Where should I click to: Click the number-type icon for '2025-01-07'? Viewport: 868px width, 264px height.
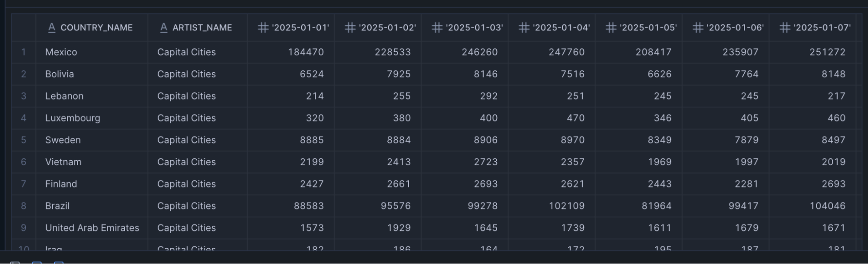[785, 28]
